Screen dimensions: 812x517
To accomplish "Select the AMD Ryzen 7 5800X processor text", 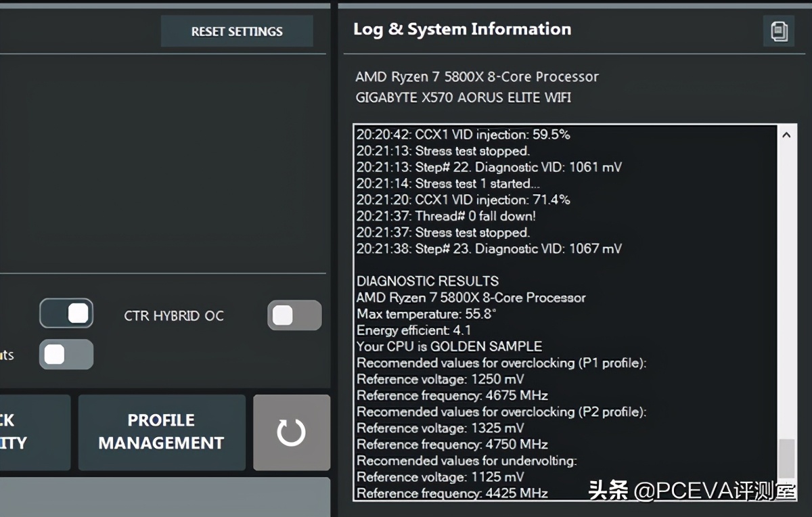I will (476, 76).
